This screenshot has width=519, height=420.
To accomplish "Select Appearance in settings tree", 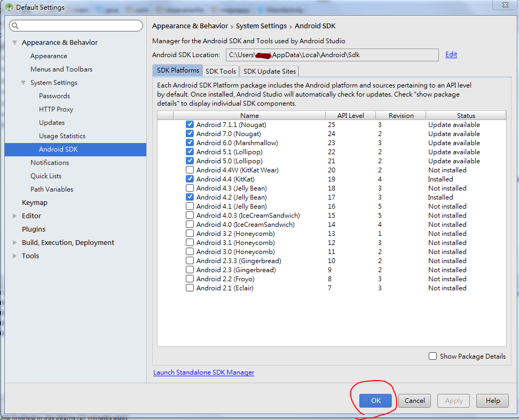I will pos(49,56).
